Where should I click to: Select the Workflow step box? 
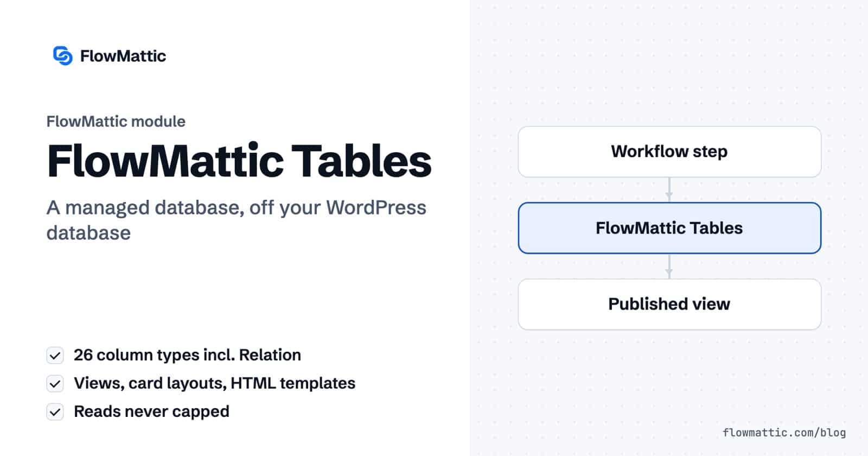coord(669,151)
